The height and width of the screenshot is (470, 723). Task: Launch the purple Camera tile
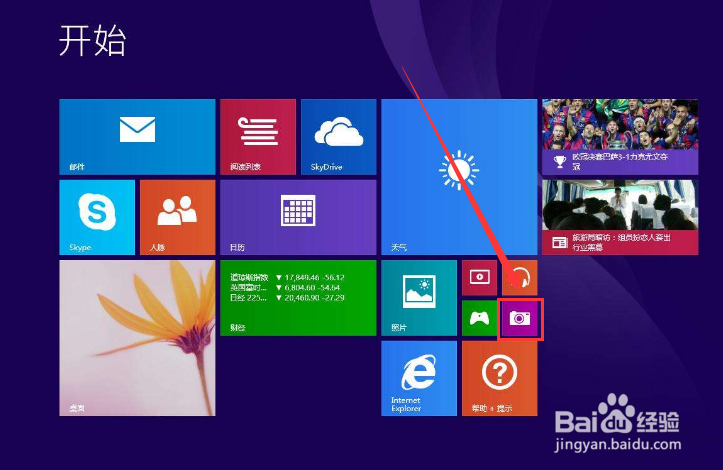coord(520,318)
